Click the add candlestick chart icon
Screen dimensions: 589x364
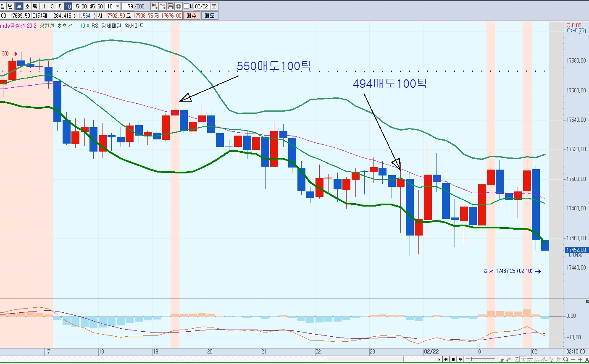(155, 6)
